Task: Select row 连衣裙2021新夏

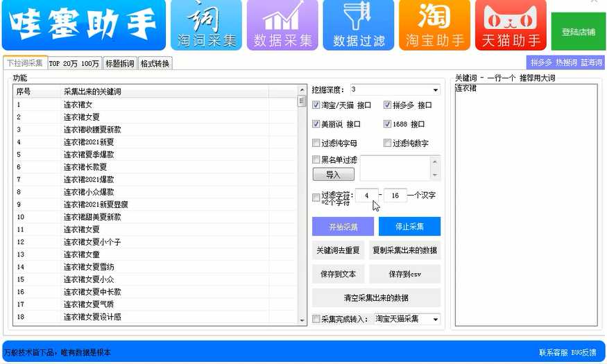Action: click(155, 142)
